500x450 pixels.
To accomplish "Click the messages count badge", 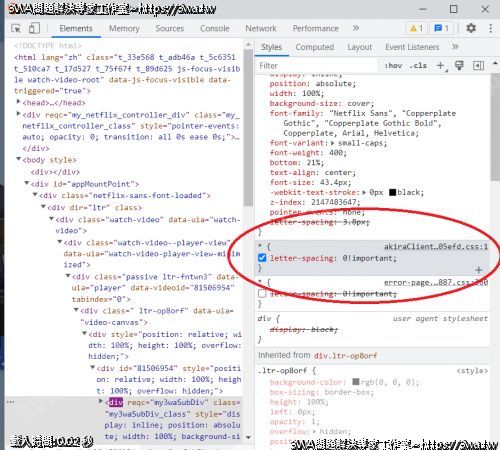I will (442, 29).
